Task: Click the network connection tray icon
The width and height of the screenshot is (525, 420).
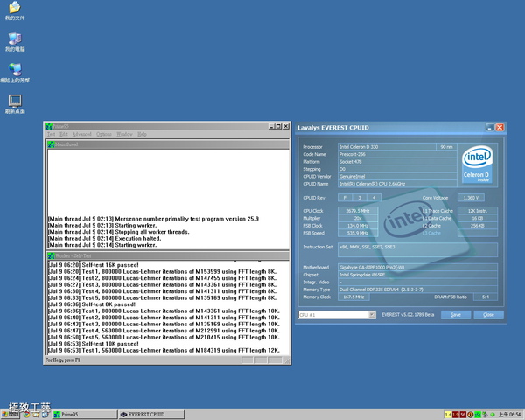Action: [485, 415]
